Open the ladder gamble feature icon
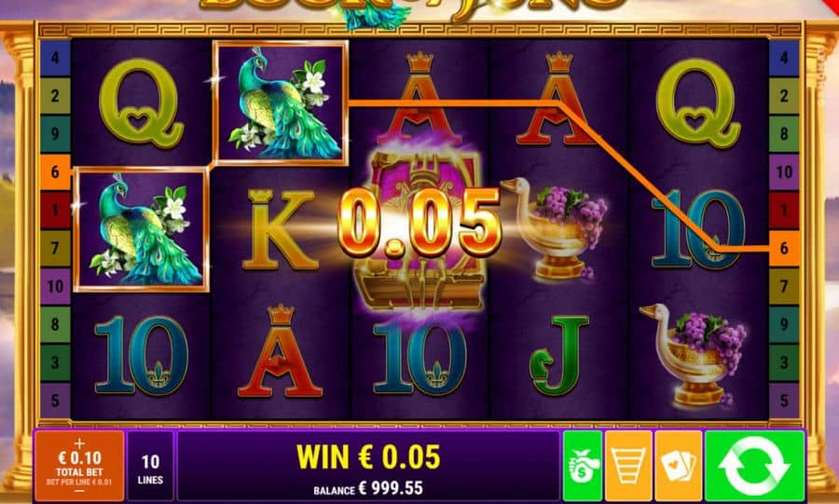 (628, 466)
